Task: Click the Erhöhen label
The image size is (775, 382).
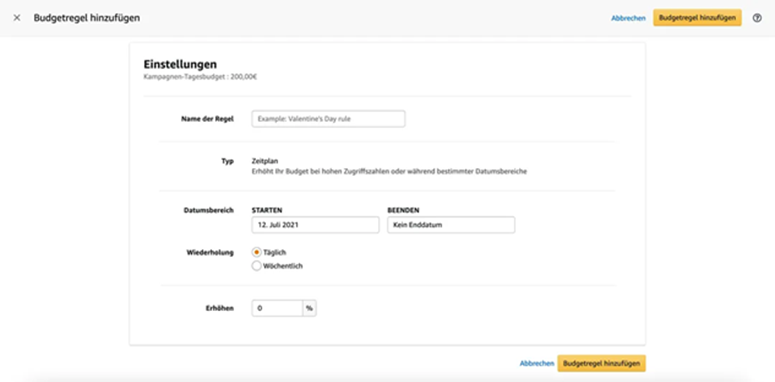Action: tap(221, 308)
